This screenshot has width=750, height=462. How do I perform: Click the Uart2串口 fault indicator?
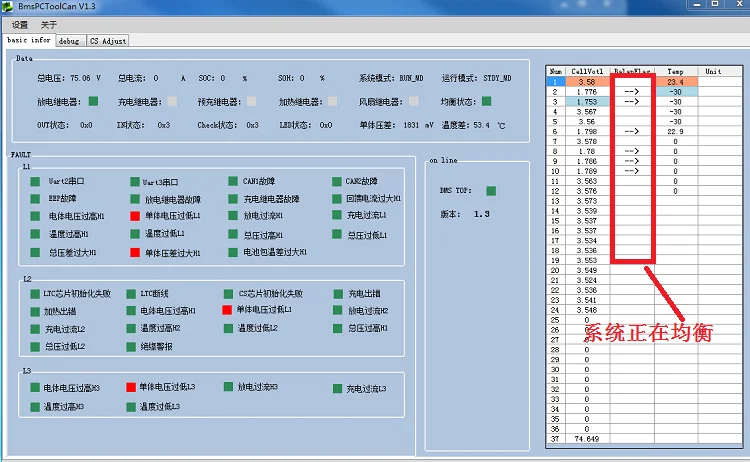point(37,182)
